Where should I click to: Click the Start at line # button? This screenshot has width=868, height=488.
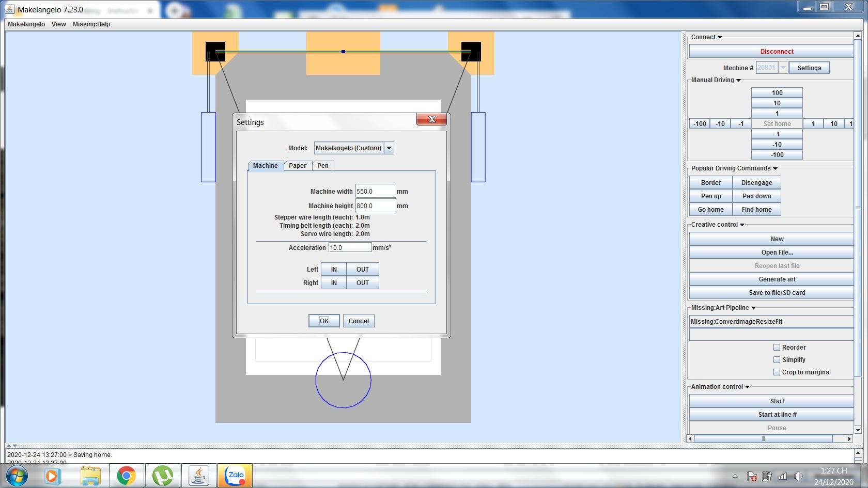pos(771,415)
